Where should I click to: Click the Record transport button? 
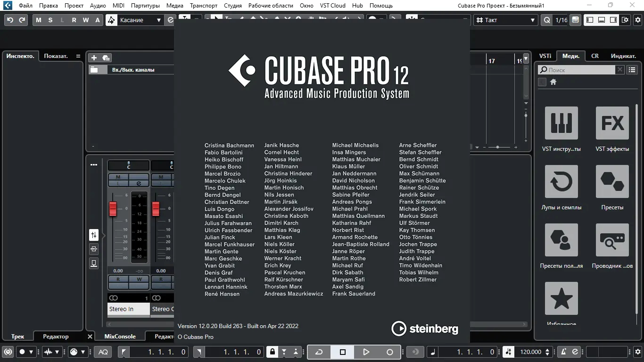pyautogui.click(x=390, y=352)
